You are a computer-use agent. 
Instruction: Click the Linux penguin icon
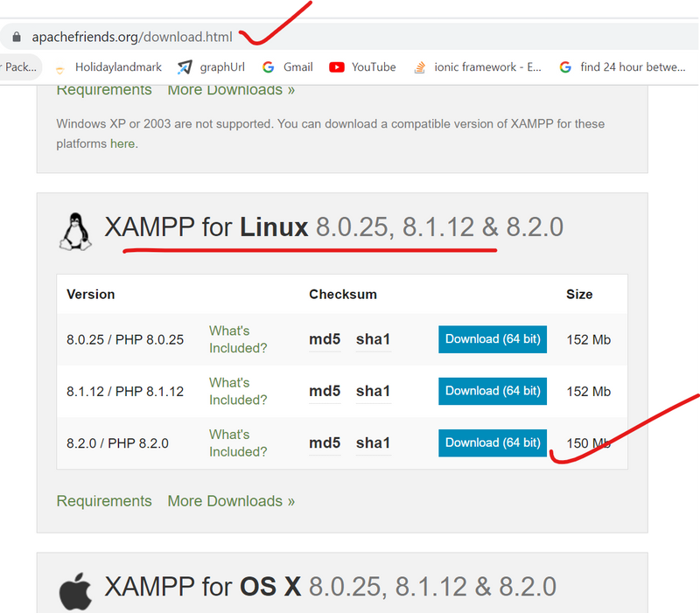click(74, 230)
